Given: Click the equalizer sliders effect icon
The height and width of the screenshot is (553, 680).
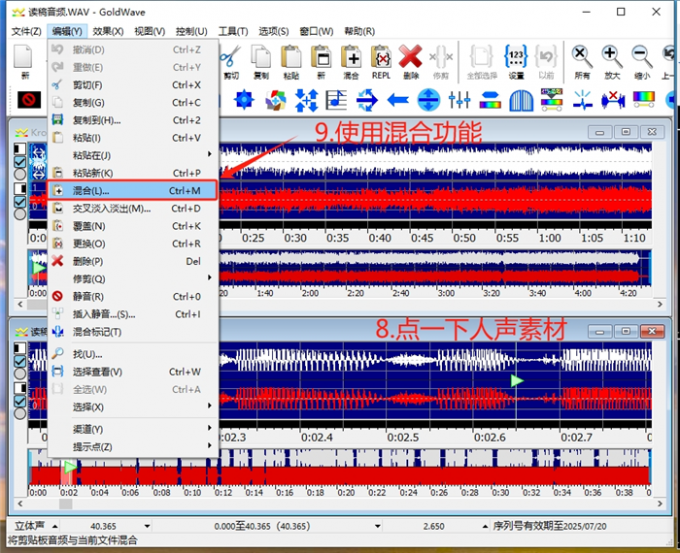Looking at the screenshot, I should [459, 100].
